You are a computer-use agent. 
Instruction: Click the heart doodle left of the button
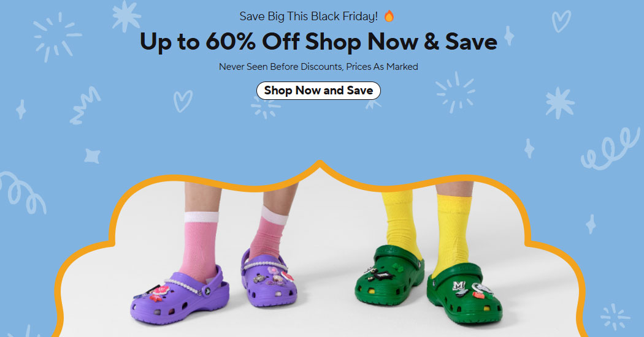click(182, 101)
